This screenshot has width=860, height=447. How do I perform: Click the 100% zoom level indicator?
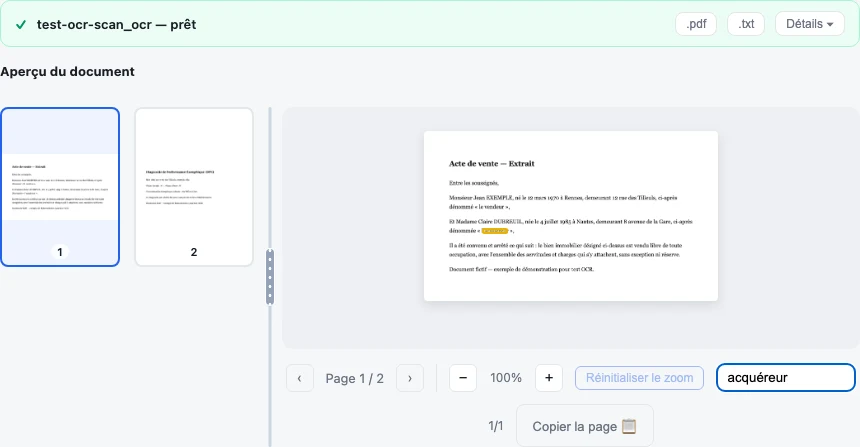click(506, 378)
